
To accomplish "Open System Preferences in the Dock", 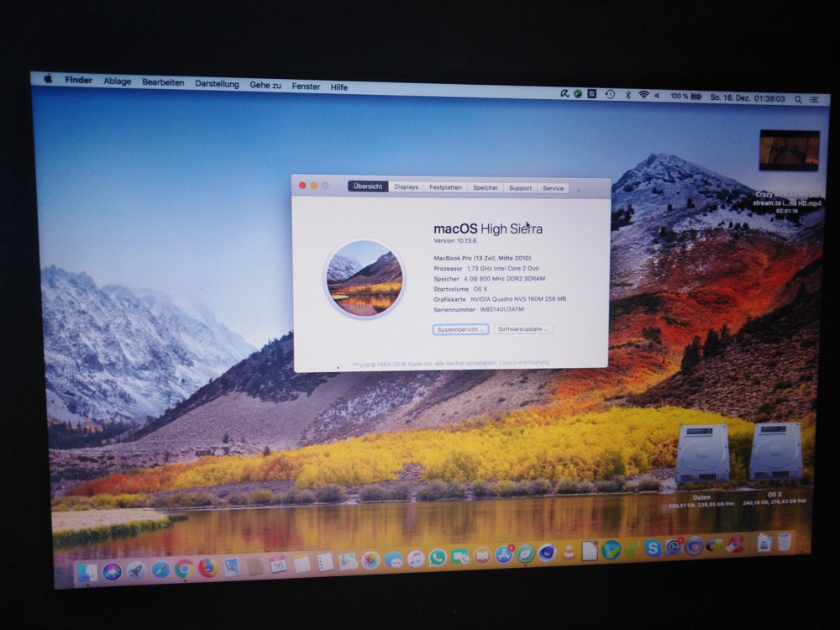I will coord(674,547).
